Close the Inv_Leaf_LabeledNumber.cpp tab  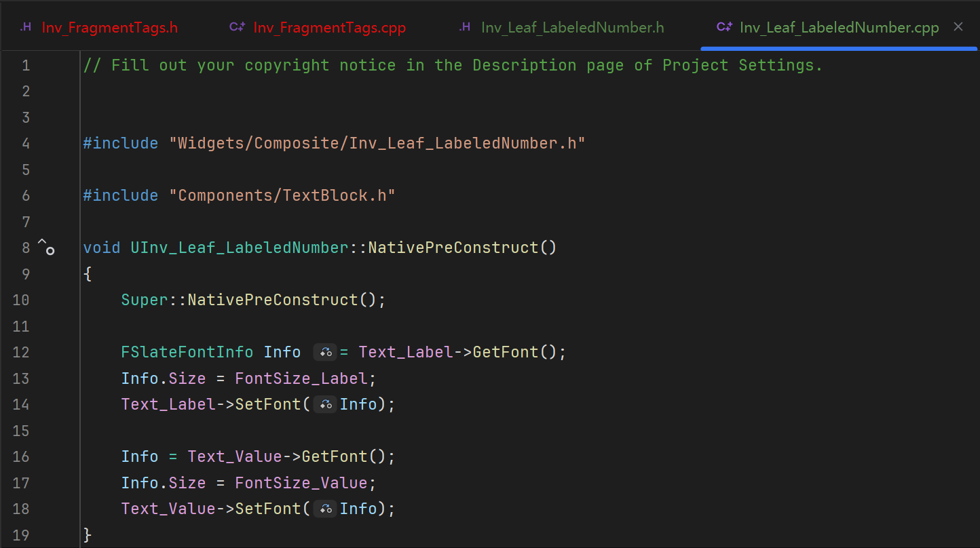958,27
